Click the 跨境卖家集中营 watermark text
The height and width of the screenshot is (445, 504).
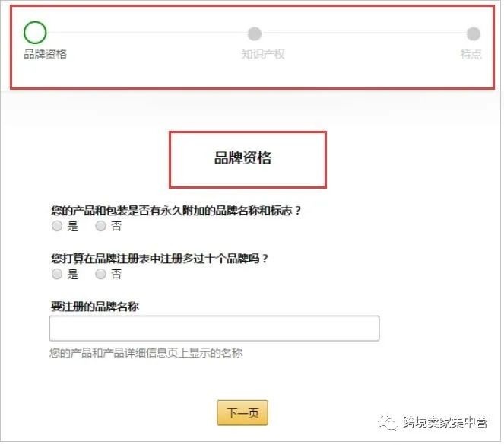point(445,422)
